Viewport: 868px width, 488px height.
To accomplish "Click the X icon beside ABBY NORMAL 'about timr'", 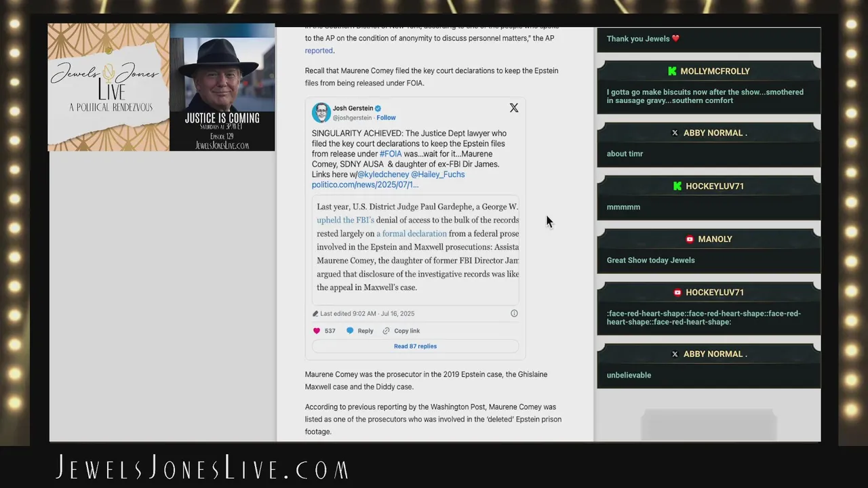I will click(x=675, y=133).
